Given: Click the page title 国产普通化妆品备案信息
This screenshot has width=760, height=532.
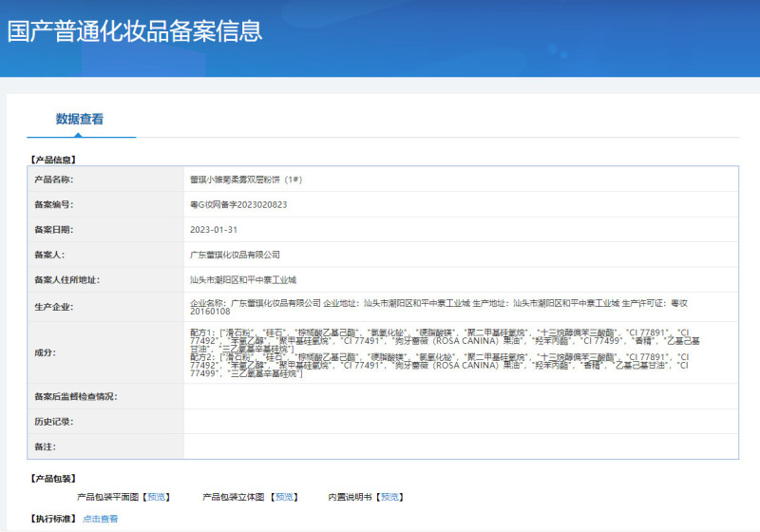Looking at the screenshot, I should tap(135, 31).
